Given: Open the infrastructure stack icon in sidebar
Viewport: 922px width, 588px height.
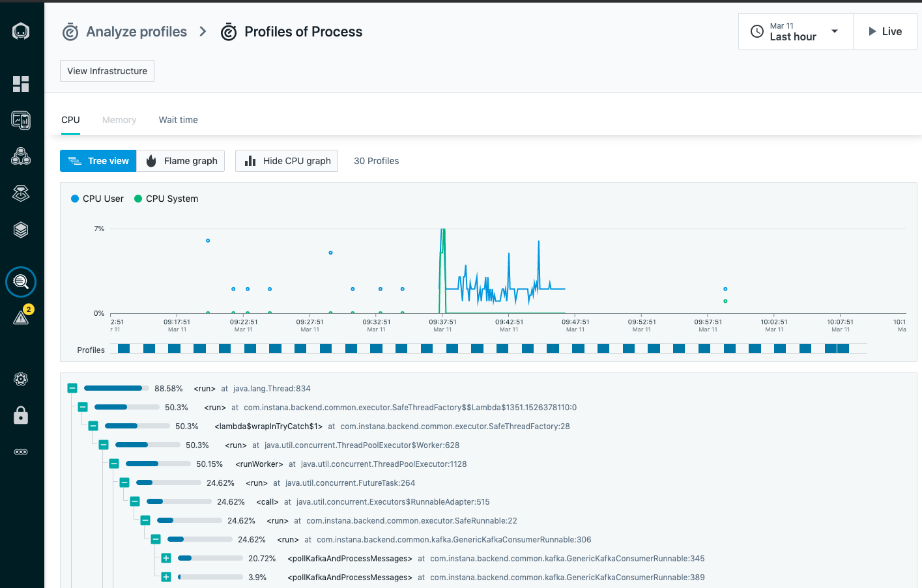Looking at the screenshot, I should [21, 229].
